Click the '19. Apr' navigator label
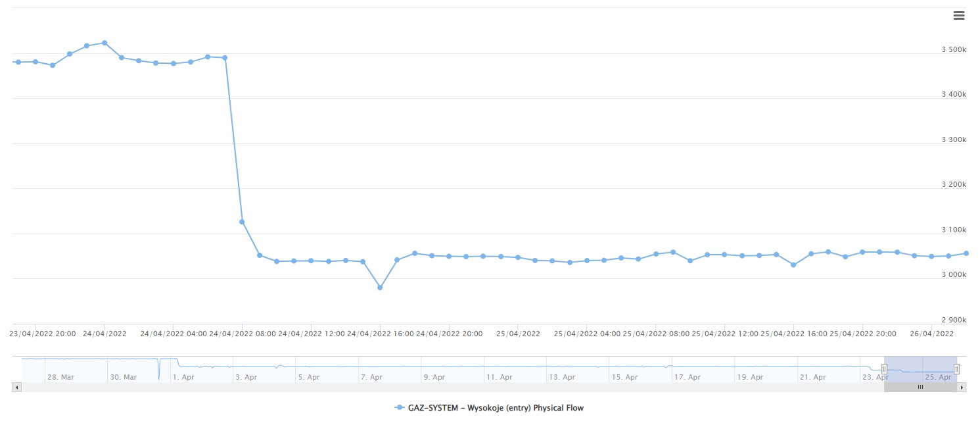 tap(750, 377)
